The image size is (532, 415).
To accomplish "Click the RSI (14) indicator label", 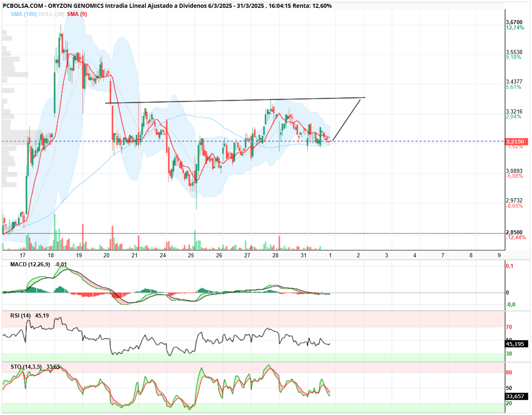I will pos(20,315).
